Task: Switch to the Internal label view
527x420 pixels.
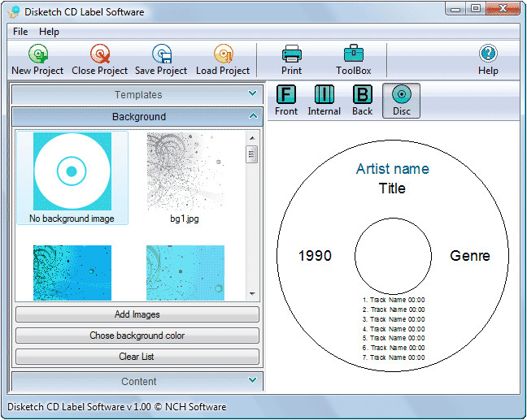Action: point(324,101)
